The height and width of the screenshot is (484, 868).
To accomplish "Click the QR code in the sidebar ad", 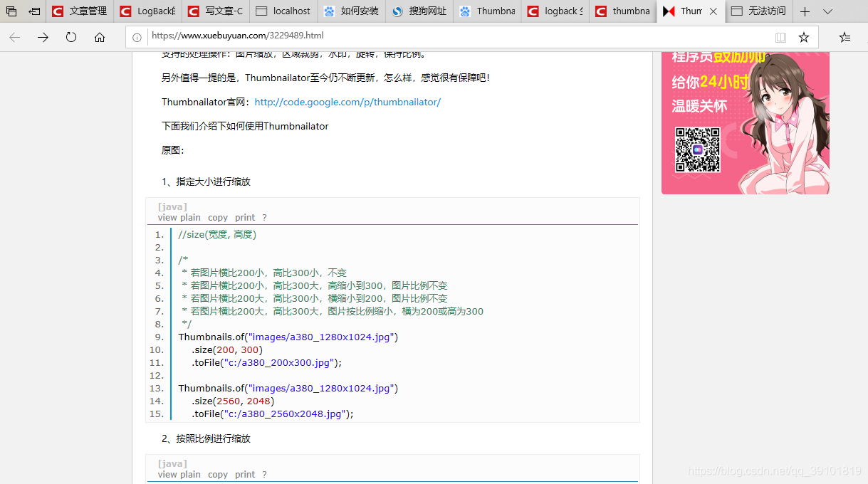I will 697,150.
